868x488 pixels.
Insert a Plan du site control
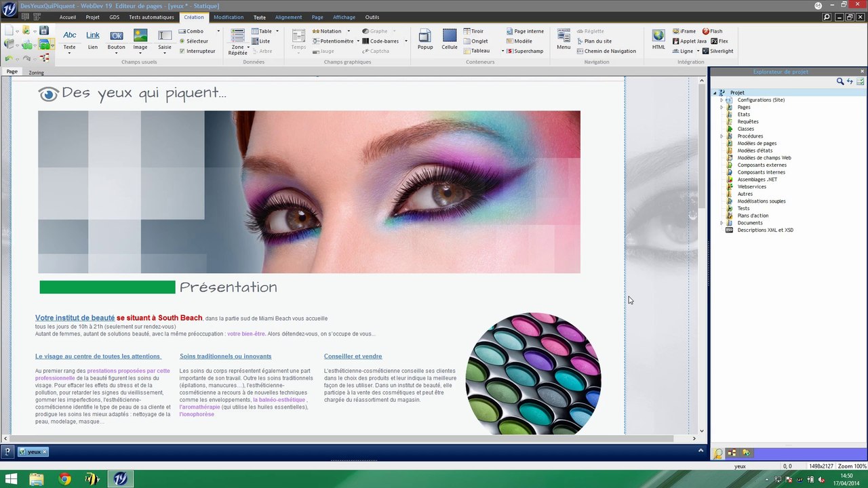tap(594, 41)
